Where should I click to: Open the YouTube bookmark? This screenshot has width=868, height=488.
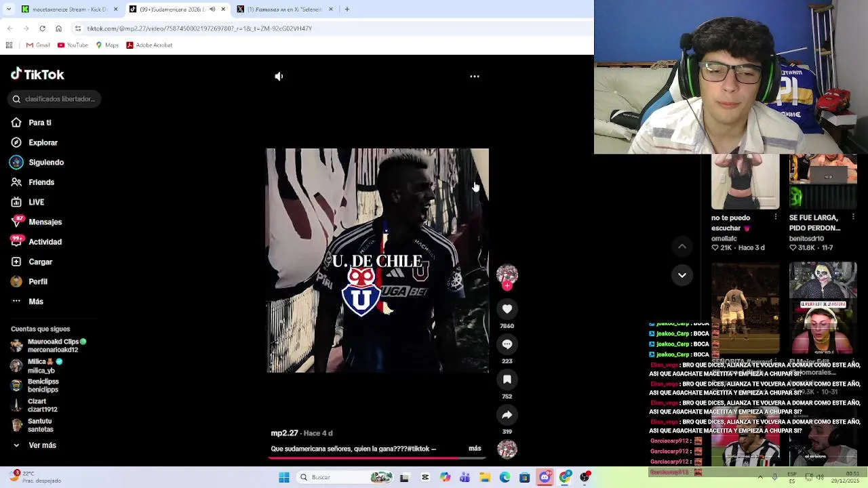73,45
